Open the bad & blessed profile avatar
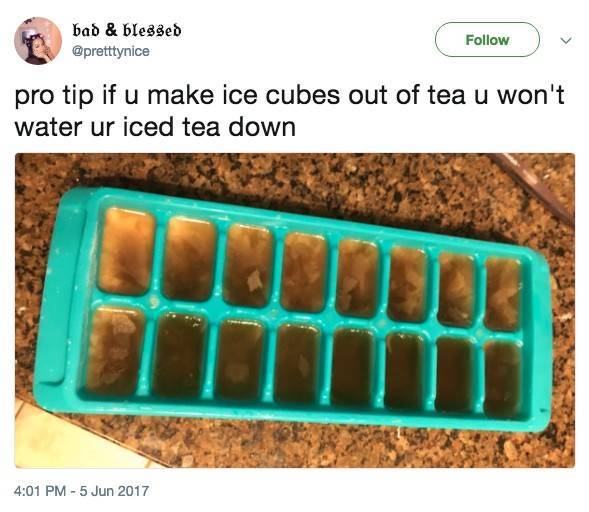Screen dimensions: 589x512 [38, 41]
